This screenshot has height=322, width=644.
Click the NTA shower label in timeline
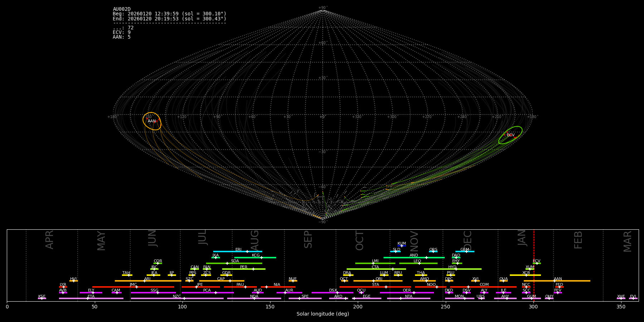(409, 297)
